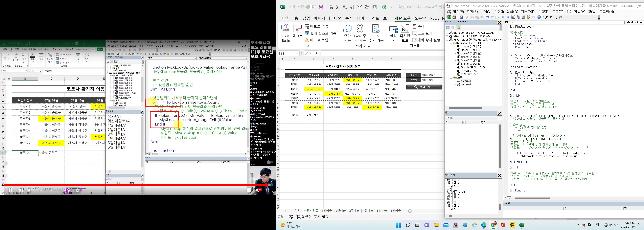Screen dimensions: 644x230
Task: Add a new worksheet with the + button
Action: 410,211
